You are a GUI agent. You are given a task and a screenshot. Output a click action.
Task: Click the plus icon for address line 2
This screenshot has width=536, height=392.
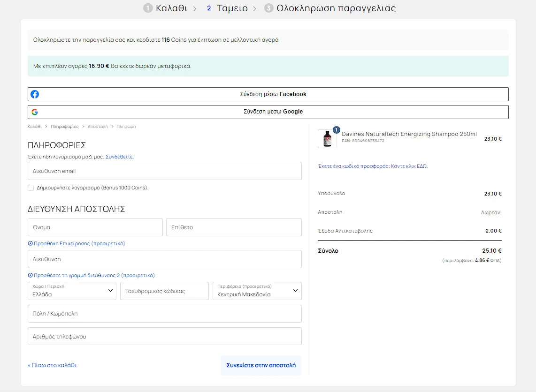(31, 276)
